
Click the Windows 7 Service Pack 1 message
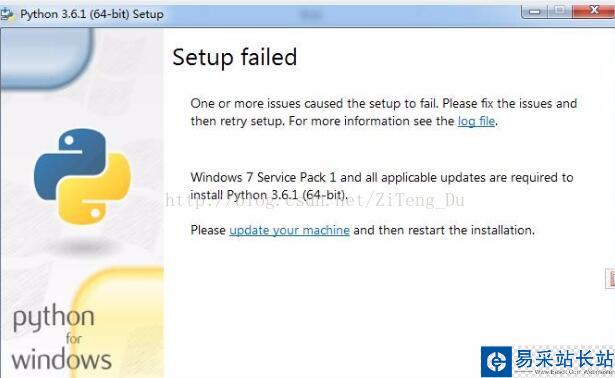tap(382, 186)
